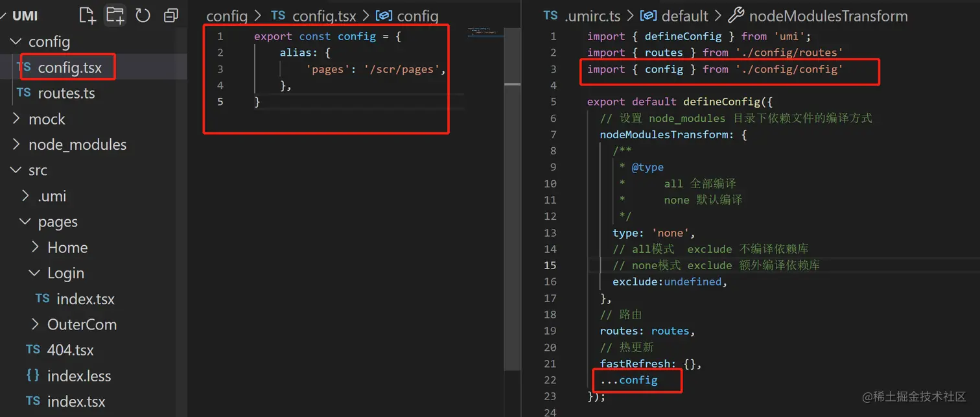Refresh the explorer with the refresh icon
Screen dimensions: 980x417
143,15
